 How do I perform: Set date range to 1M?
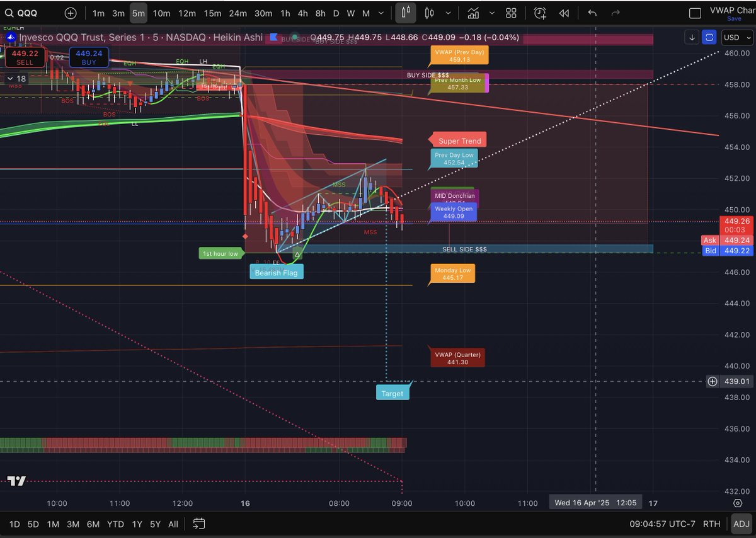[x=53, y=524]
